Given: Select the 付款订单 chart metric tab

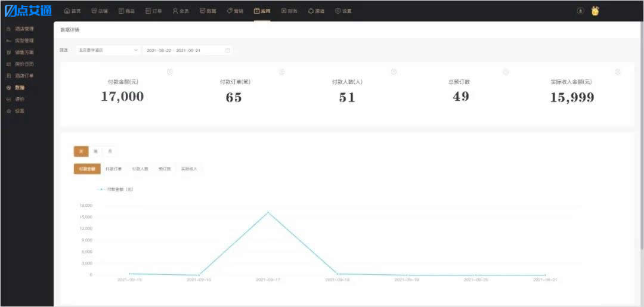Looking at the screenshot, I should [114, 169].
